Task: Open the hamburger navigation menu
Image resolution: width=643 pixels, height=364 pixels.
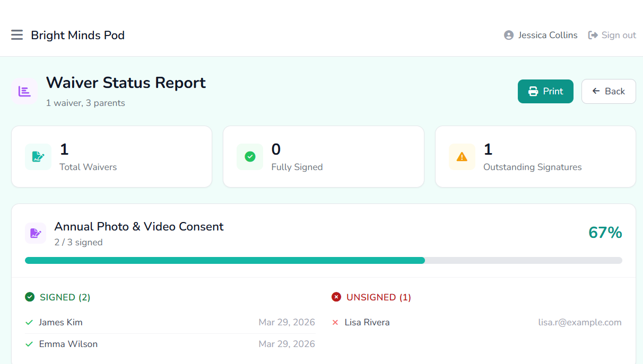Action: coord(17,35)
